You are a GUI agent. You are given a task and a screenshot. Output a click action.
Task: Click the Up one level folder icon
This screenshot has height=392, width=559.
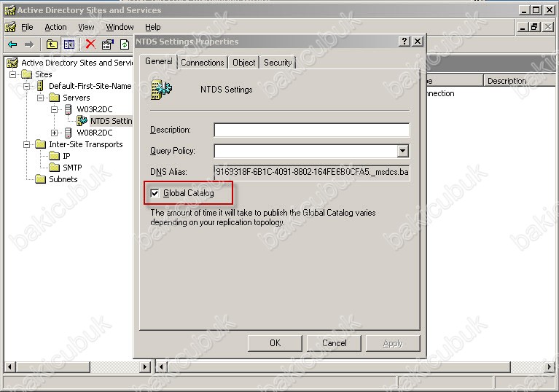(52, 44)
